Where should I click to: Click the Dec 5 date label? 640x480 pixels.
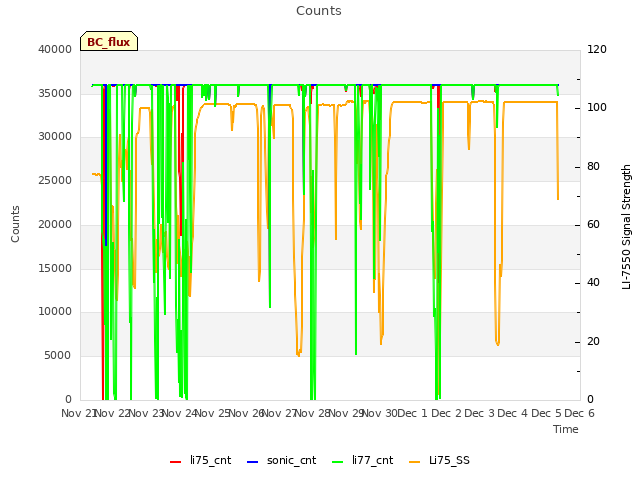click(x=547, y=413)
